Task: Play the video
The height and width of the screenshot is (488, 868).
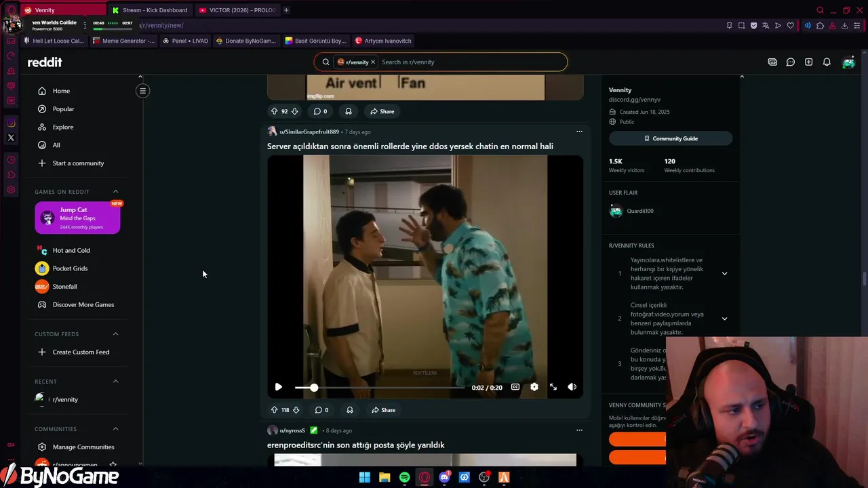Action: 278,387
